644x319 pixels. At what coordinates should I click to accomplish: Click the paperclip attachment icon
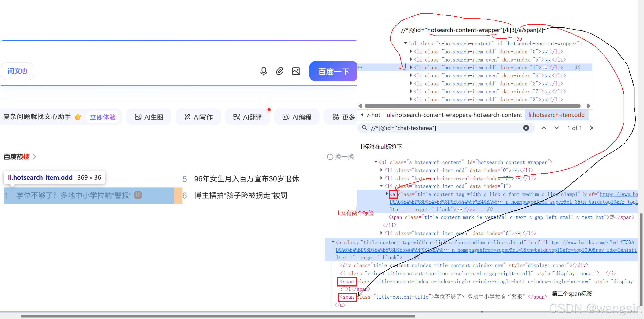280,71
